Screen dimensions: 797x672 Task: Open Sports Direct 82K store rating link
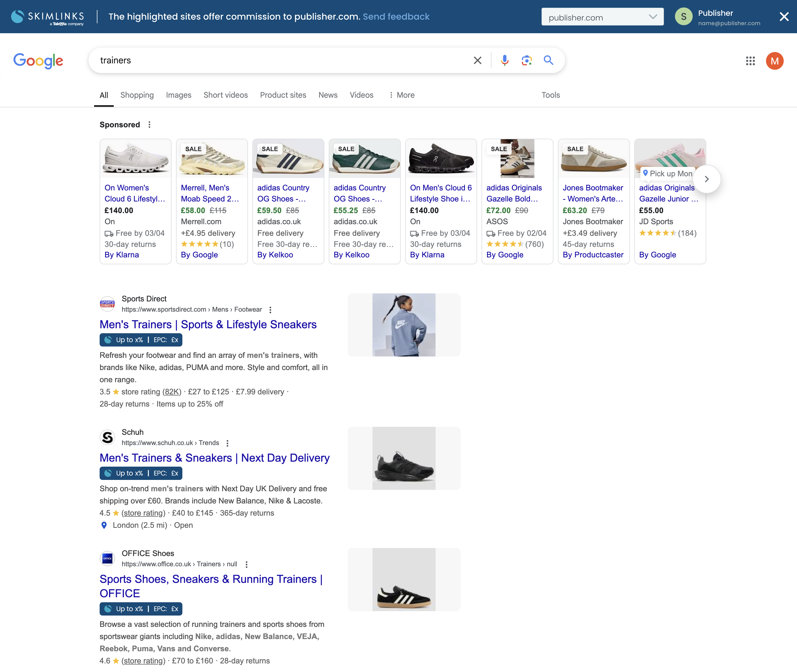pyautogui.click(x=172, y=392)
